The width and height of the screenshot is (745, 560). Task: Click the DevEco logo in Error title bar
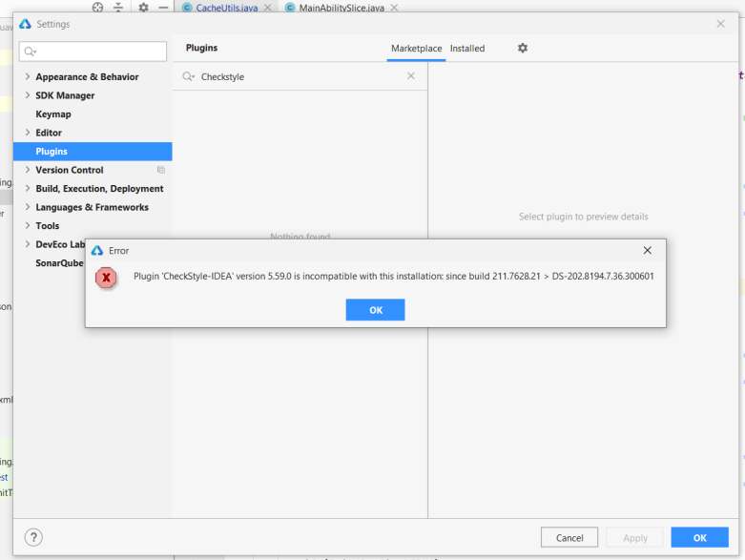tap(97, 250)
